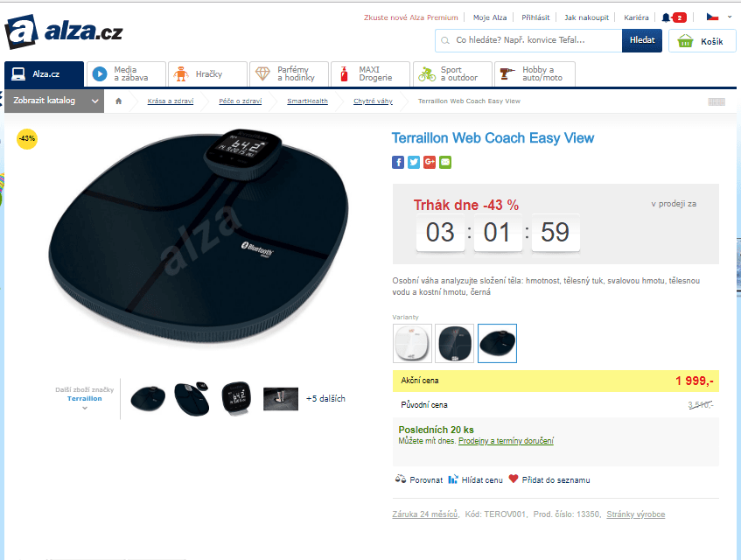The width and height of the screenshot is (741, 560).
Task: Share product on Twitter icon
Action: click(x=414, y=163)
